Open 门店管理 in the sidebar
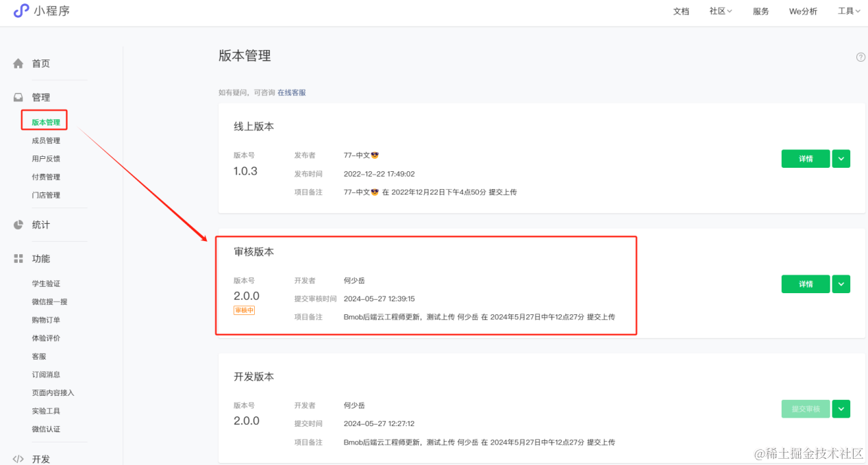This screenshot has height=465, width=868. 46,195
